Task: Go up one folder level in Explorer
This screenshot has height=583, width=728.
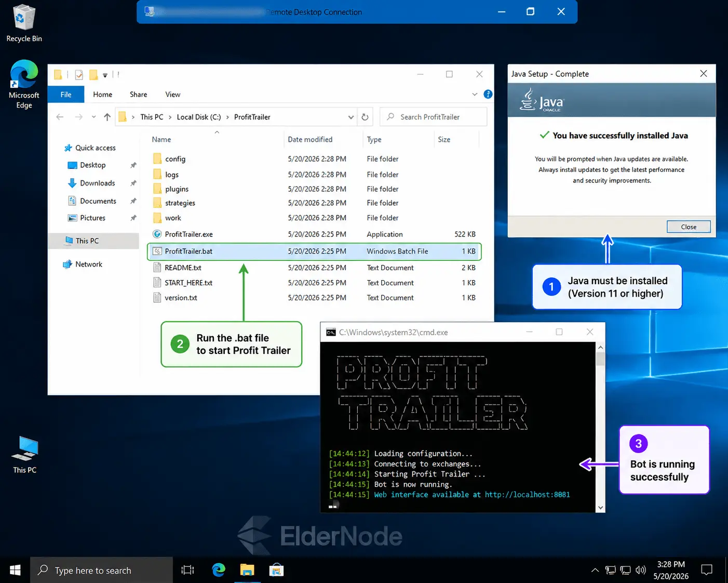Action: 107,117
